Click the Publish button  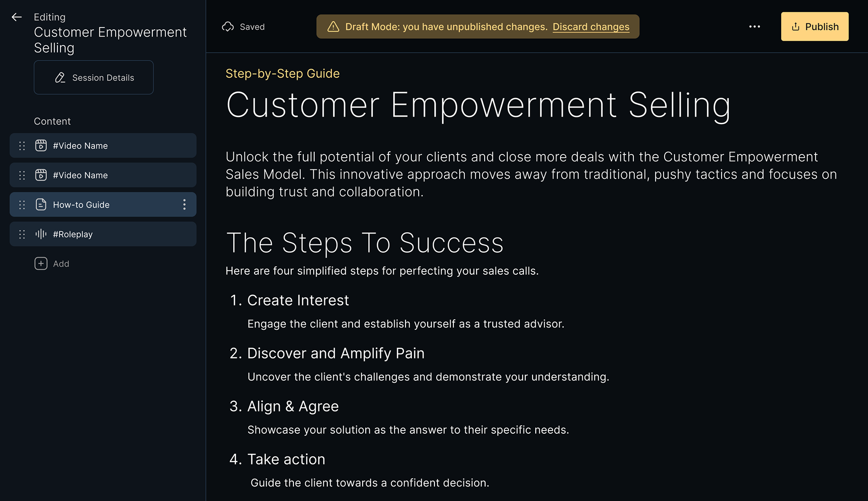coord(814,27)
